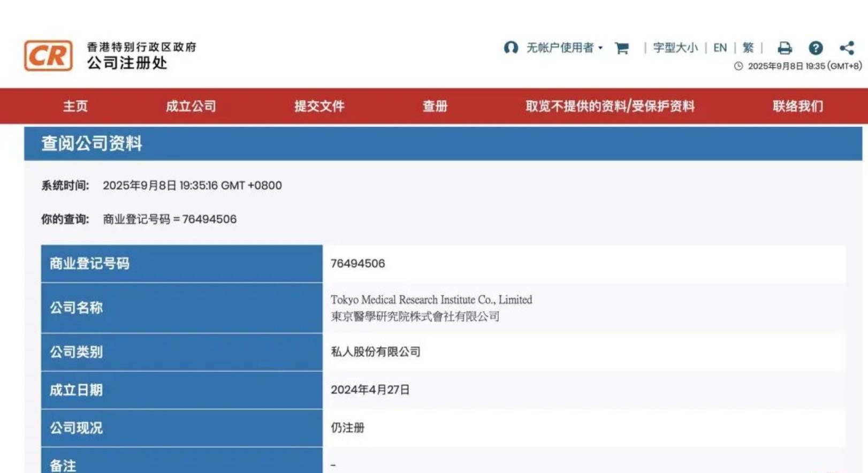This screenshot has width=868, height=473.
Task: Select 提交文件 from the red navigation bar
Action: pos(319,106)
